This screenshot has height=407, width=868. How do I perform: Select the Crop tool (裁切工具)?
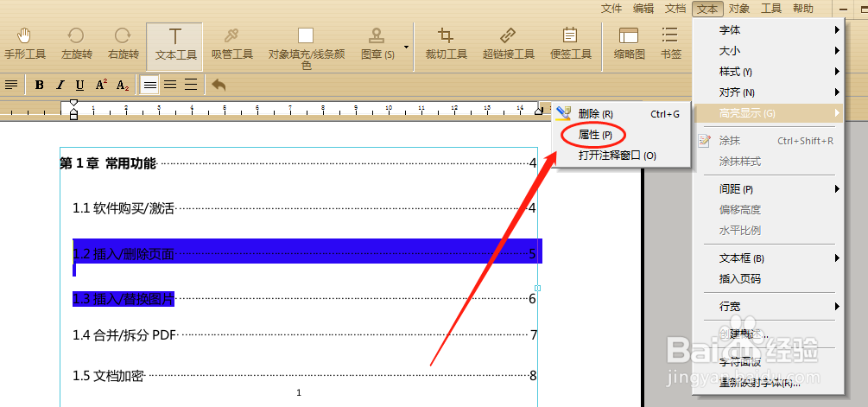[x=446, y=44]
